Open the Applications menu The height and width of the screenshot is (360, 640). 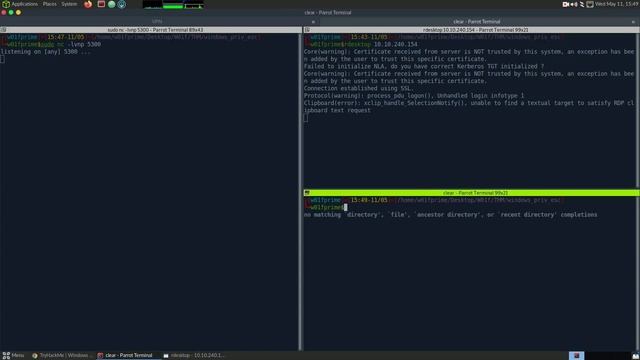coord(20,4)
